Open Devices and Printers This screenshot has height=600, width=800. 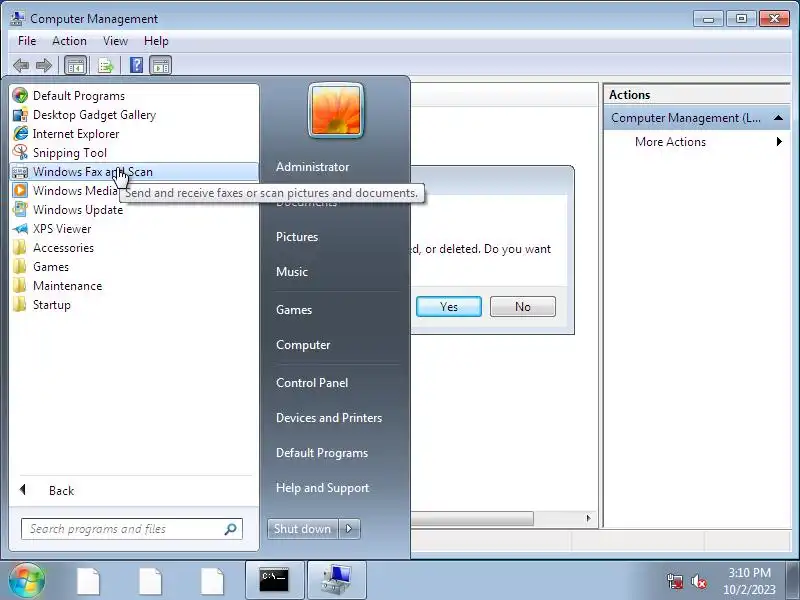coord(329,418)
